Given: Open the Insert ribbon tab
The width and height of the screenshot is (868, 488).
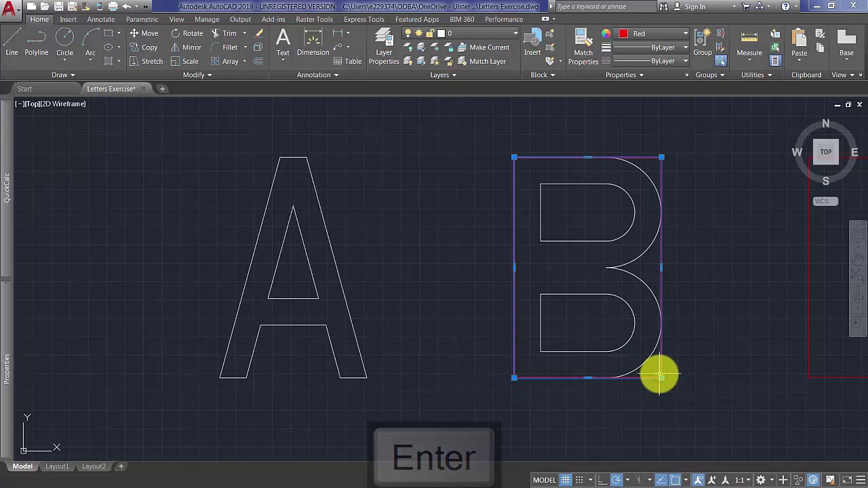Looking at the screenshot, I should [68, 19].
